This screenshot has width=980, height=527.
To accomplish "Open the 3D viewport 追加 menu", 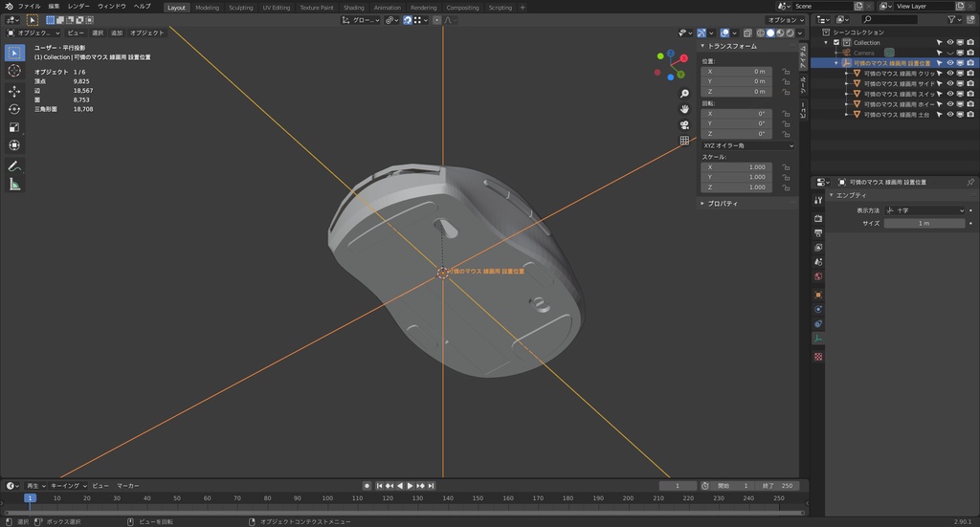I will click(117, 33).
